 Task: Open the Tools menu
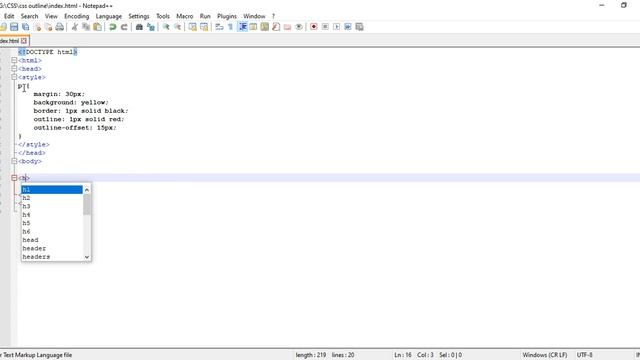(163, 16)
